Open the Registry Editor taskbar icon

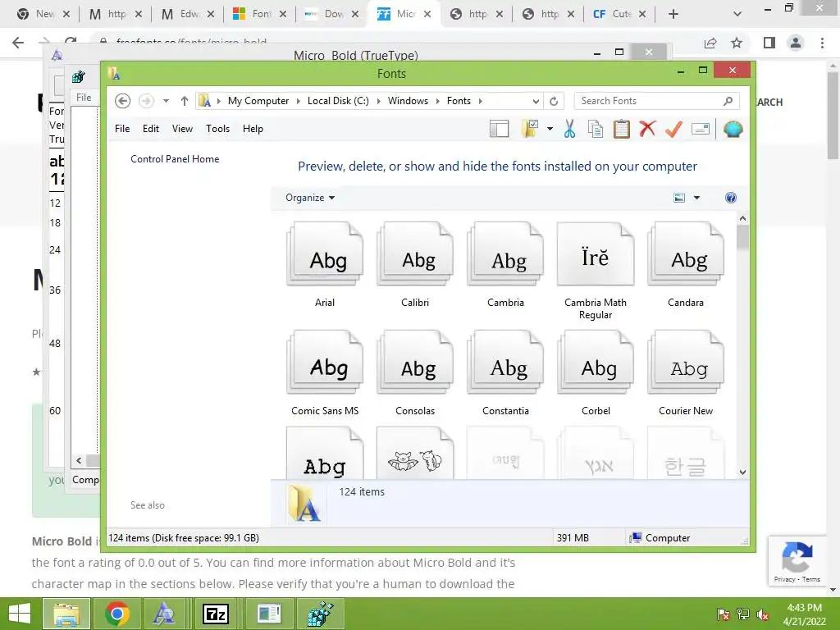[x=320, y=614]
